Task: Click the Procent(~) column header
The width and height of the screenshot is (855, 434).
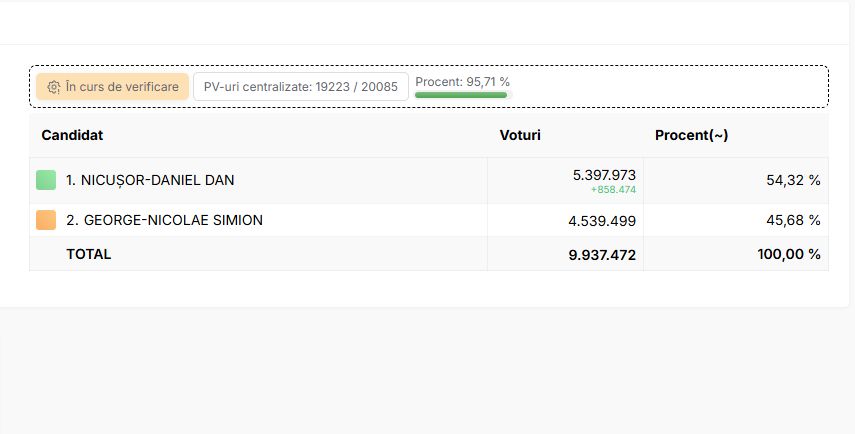Action: [691, 135]
